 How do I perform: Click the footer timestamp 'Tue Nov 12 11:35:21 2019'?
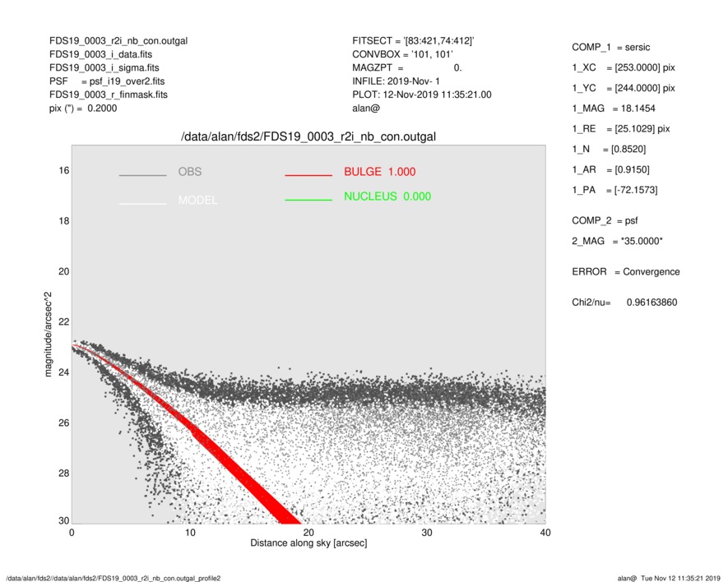click(x=680, y=578)
